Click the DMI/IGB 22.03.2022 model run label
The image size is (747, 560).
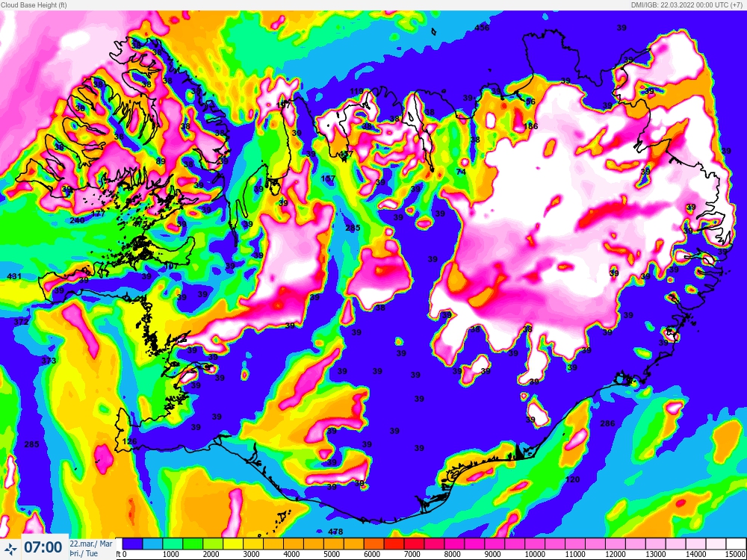coord(688,4)
